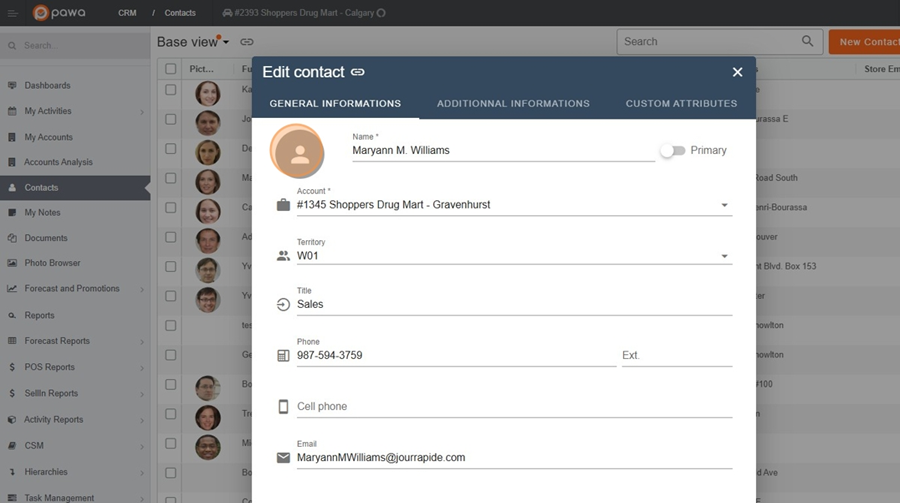
Task: Expand Activity Reports chevron
Action: pos(142,420)
